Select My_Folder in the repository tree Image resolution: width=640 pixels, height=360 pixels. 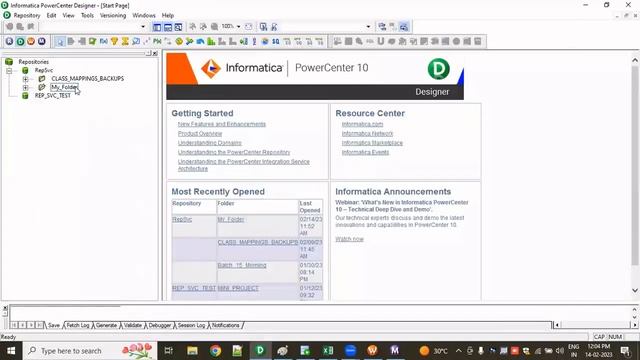coord(64,87)
